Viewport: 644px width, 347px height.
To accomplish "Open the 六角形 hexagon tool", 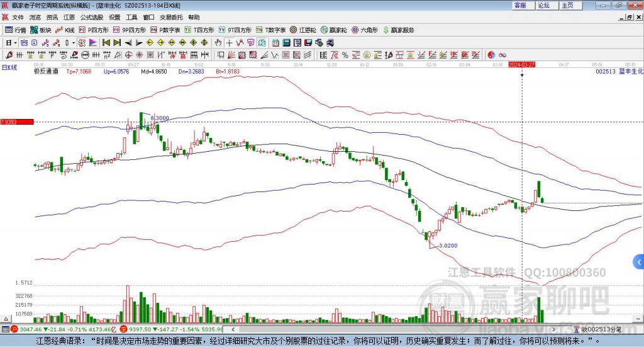I will (365, 30).
